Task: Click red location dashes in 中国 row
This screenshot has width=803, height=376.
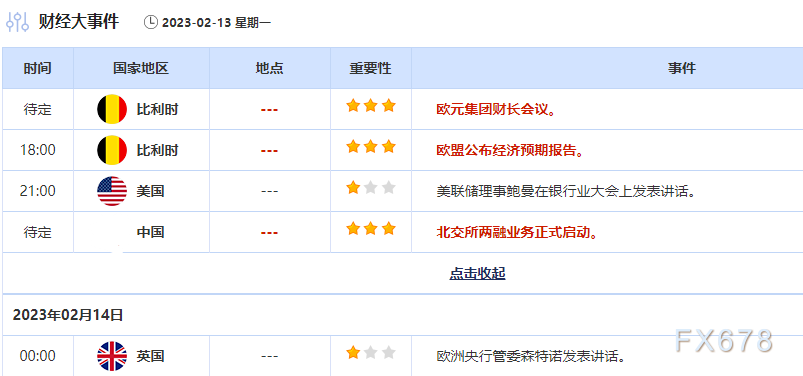Action: click(269, 233)
